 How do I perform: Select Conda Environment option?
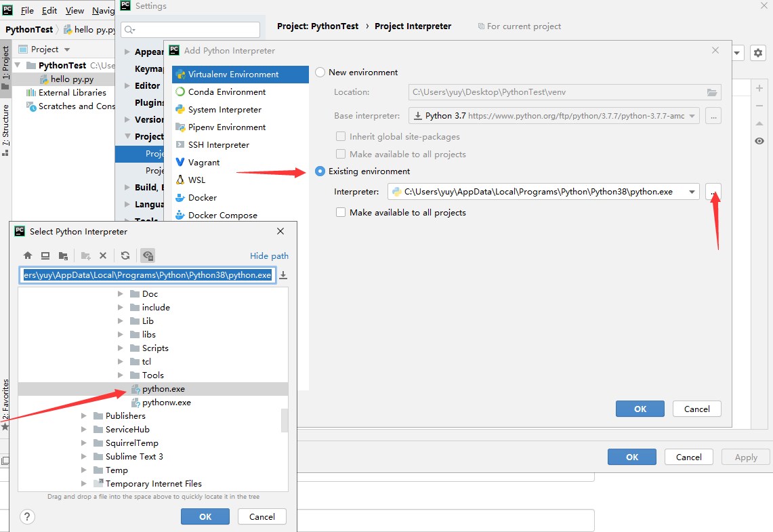pyautogui.click(x=241, y=91)
